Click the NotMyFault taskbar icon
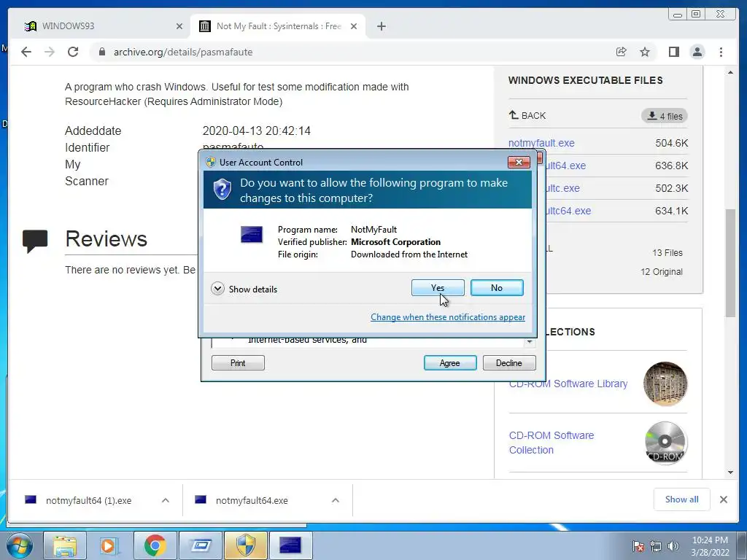Viewport: 747px width, 560px height. 290,545
